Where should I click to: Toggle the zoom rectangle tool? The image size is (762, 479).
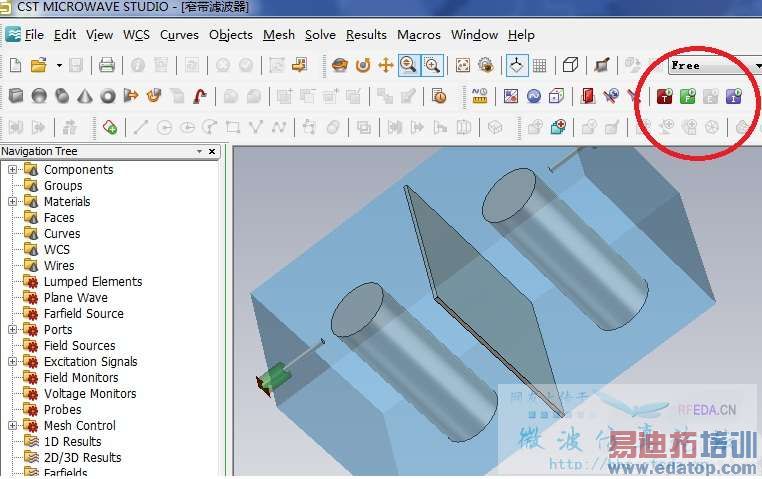(x=432, y=65)
